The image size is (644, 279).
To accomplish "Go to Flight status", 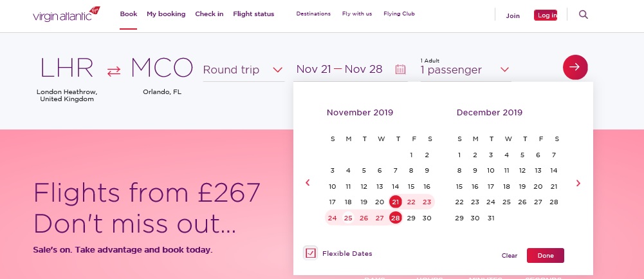I will coord(253,14).
